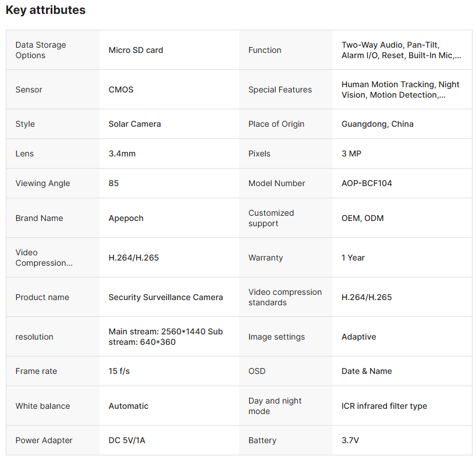This screenshot has height=460, width=476.
Task: Expand the truncated Special Features value
Action: click(x=400, y=90)
